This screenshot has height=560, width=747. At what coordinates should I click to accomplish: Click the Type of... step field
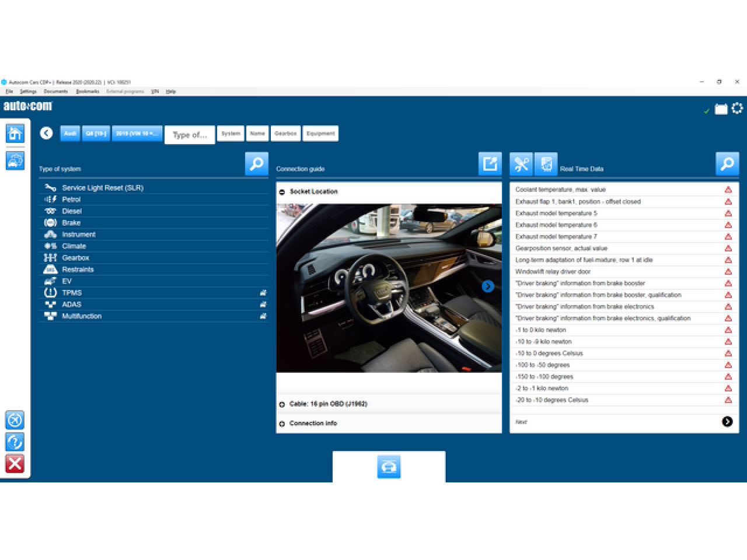190,135
